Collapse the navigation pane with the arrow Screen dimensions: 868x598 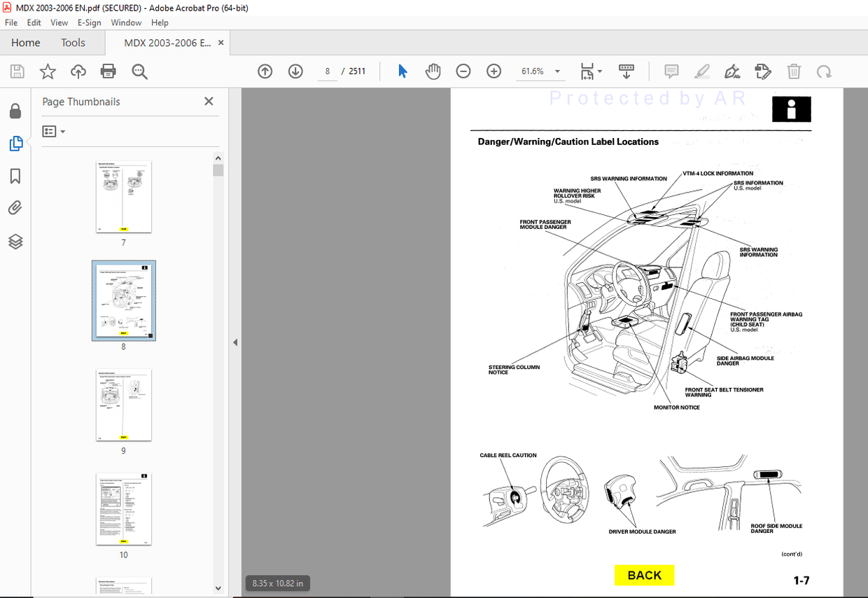(x=235, y=342)
